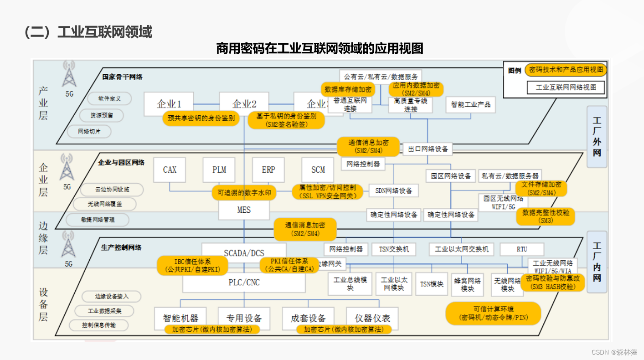Select the SCADA/DCS box
This screenshot has height=360, width=644.
coord(244,253)
